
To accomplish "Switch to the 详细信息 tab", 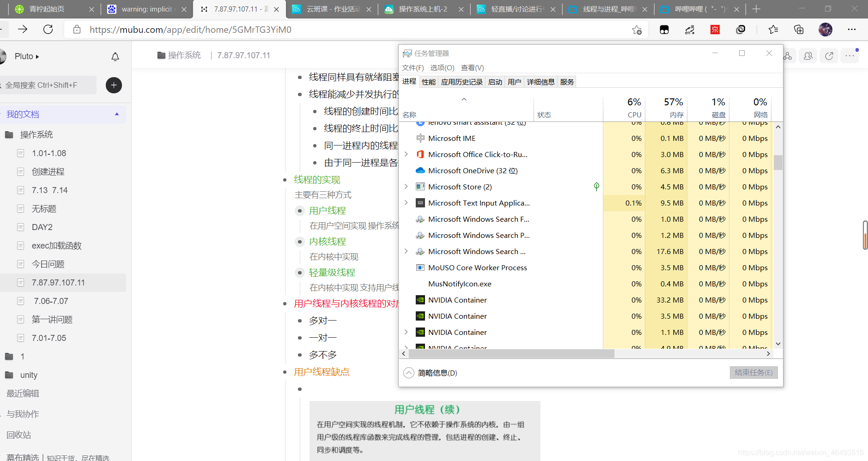I will (541, 82).
